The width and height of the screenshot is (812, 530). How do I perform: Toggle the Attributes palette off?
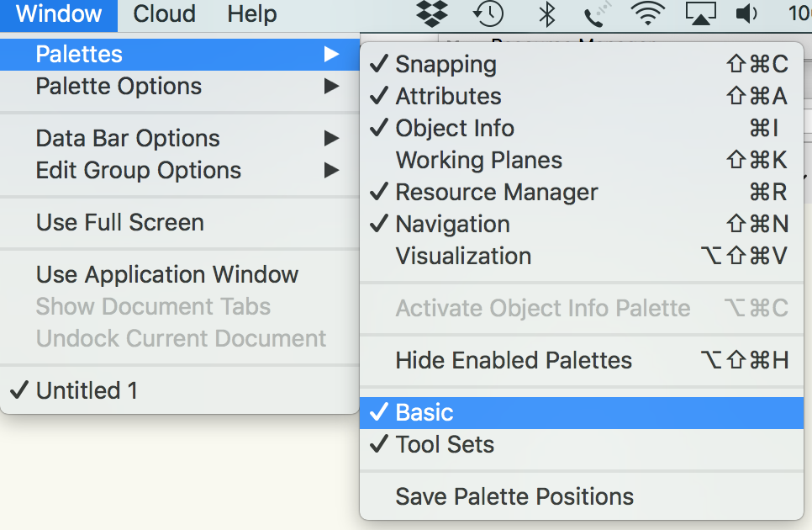pyautogui.click(x=447, y=96)
